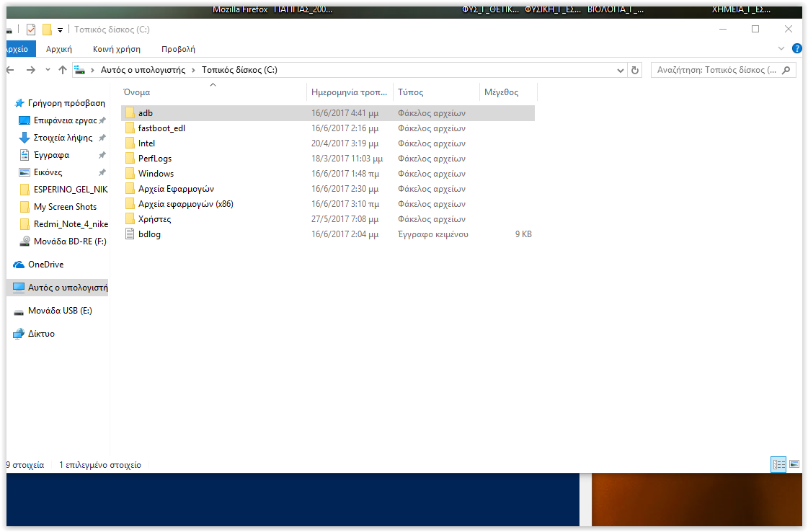Switch to large thumbnails view toggle

click(794, 465)
